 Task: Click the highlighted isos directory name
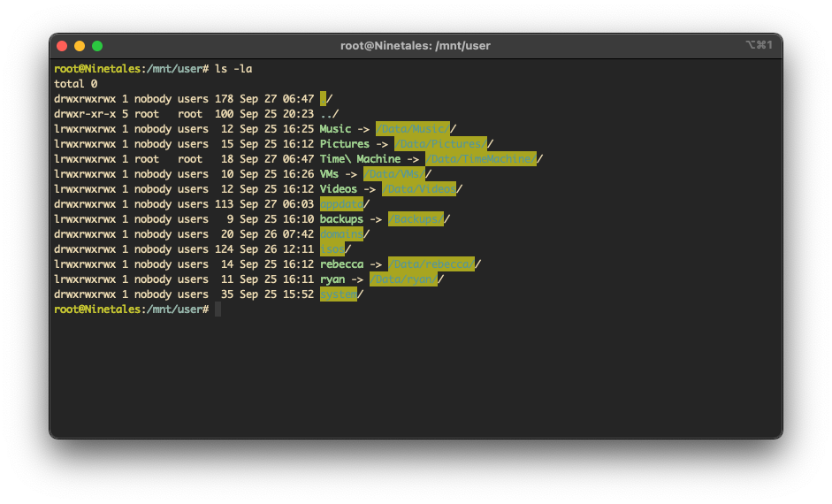pyautogui.click(x=332, y=249)
